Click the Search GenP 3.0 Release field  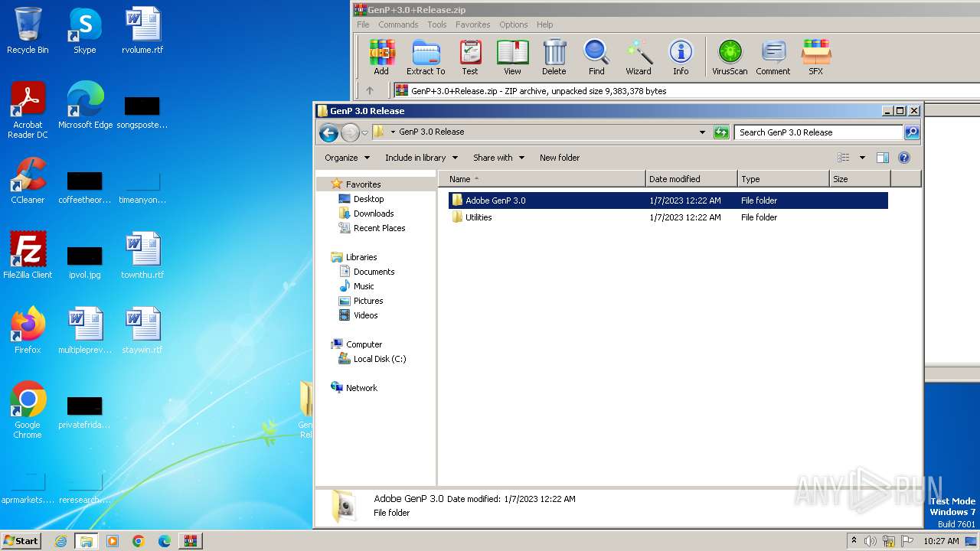pyautogui.click(x=818, y=132)
